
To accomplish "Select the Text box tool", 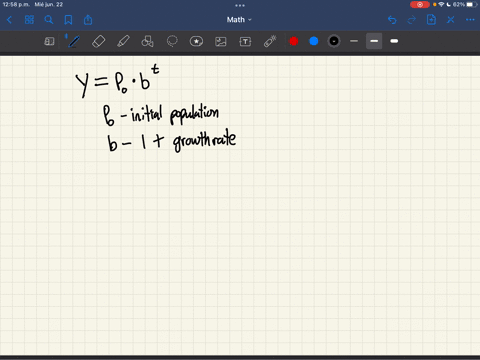I will point(245,41).
